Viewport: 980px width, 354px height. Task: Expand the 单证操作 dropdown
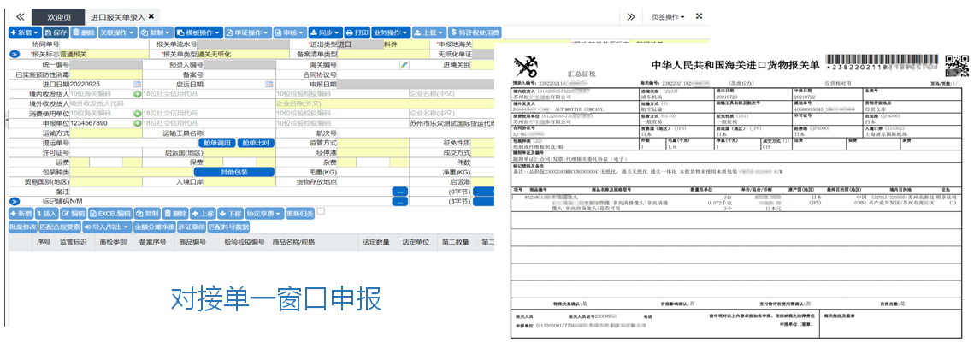point(247,32)
